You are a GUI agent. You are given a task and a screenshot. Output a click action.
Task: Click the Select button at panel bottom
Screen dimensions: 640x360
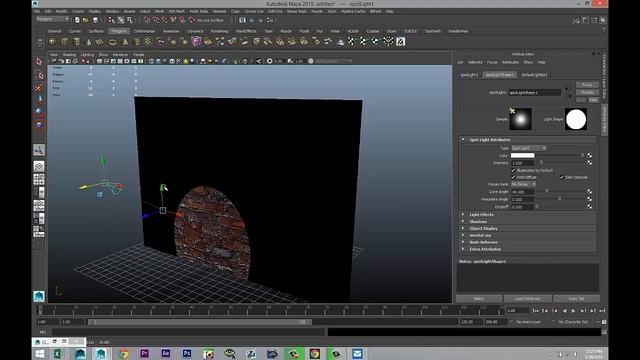pos(479,299)
